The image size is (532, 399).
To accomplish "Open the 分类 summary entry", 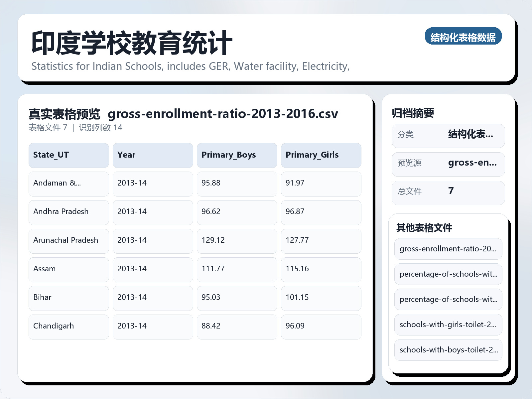I will click(448, 135).
